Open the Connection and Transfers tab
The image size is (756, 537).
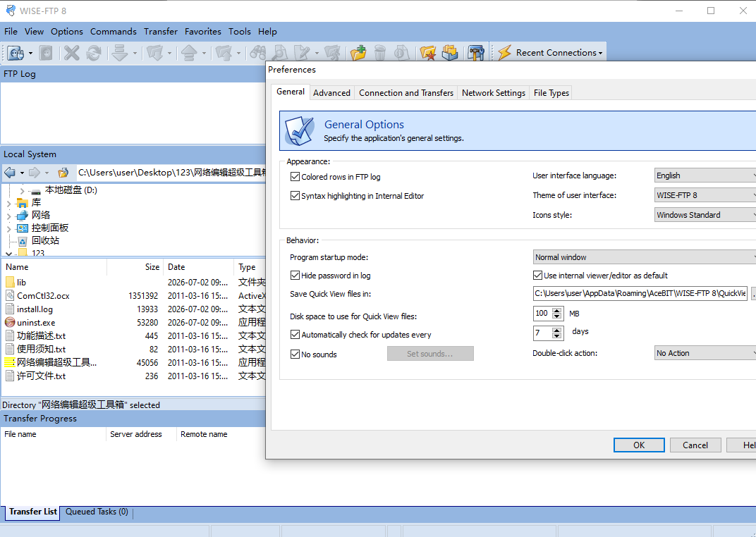406,93
